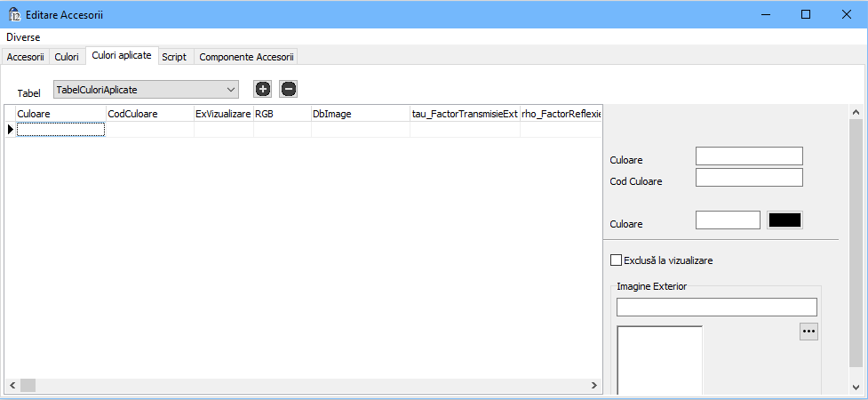The height and width of the screenshot is (400, 868).
Task: Open the Diverse menu
Action: click(23, 37)
